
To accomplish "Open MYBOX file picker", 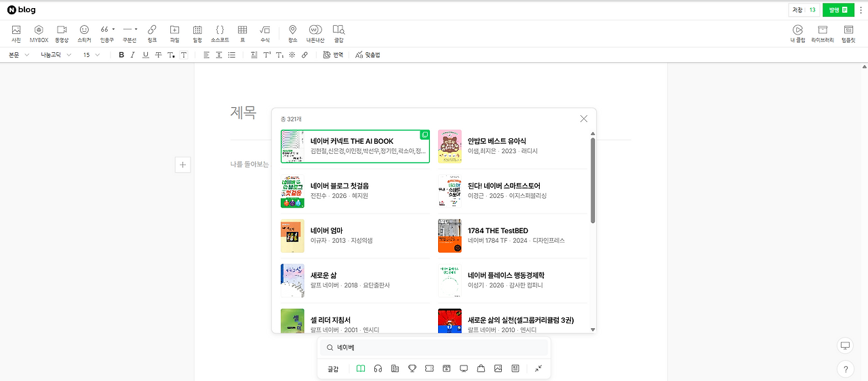I will click(x=39, y=33).
